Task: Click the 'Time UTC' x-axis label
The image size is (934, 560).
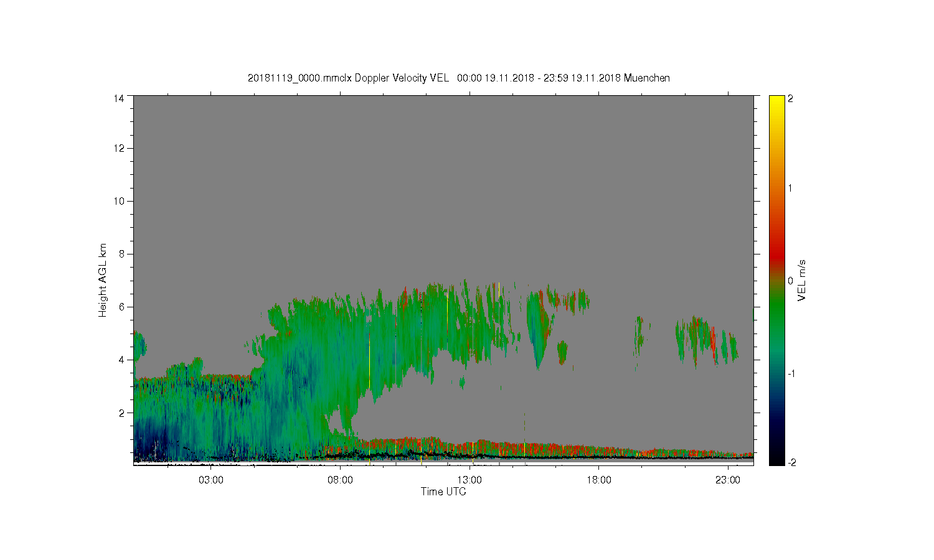Action: (443, 492)
